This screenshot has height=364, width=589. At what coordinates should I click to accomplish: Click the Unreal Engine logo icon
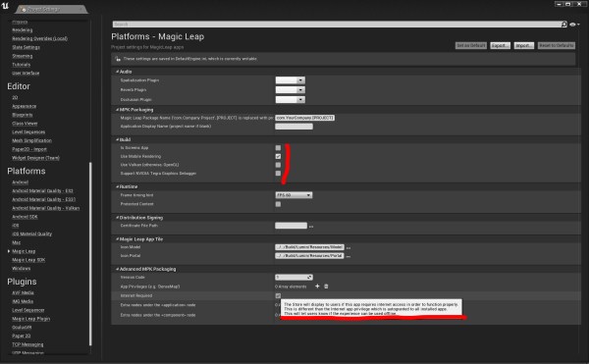[5, 6]
